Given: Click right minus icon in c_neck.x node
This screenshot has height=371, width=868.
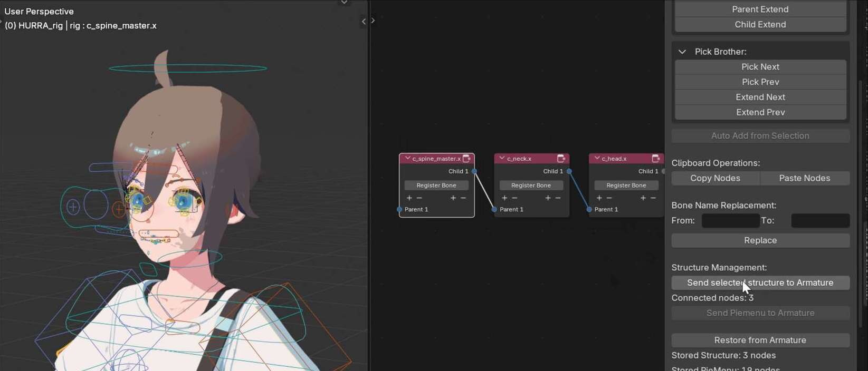Looking at the screenshot, I should [558, 198].
